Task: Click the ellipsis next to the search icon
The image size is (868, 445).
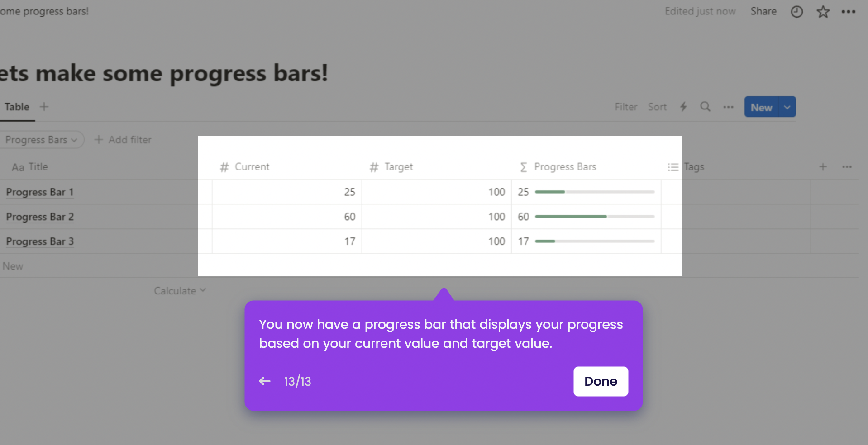Action: coord(728,107)
